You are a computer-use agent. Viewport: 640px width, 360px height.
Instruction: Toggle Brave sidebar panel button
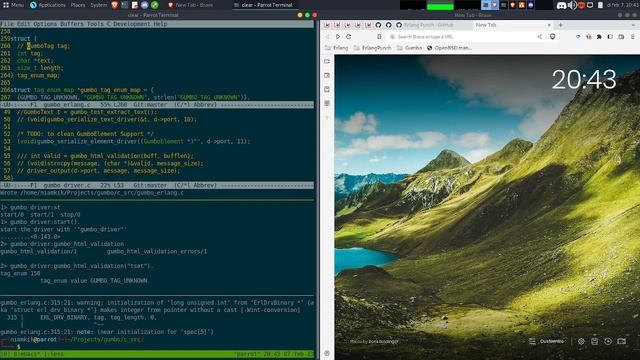(610, 37)
